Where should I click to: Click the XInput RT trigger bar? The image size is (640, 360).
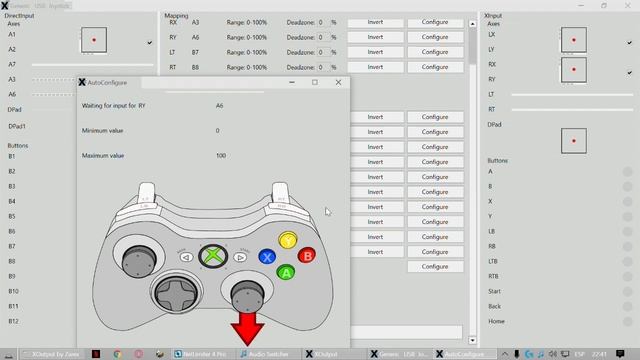coord(572,110)
